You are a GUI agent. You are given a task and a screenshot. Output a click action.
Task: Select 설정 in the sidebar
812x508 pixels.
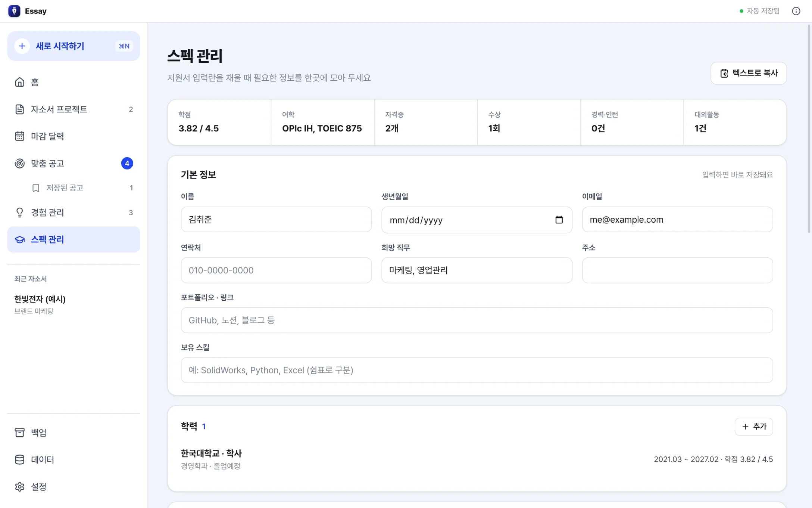[74, 486]
